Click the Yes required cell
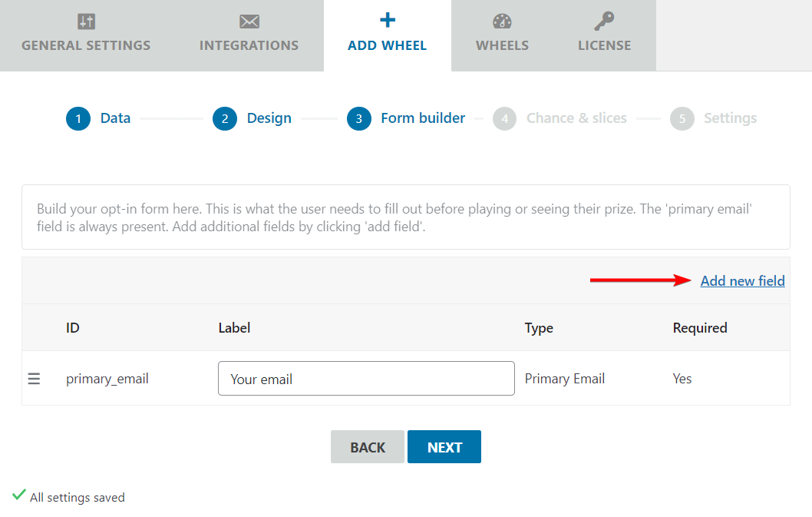This screenshot has width=812, height=517. click(x=682, y=379)
